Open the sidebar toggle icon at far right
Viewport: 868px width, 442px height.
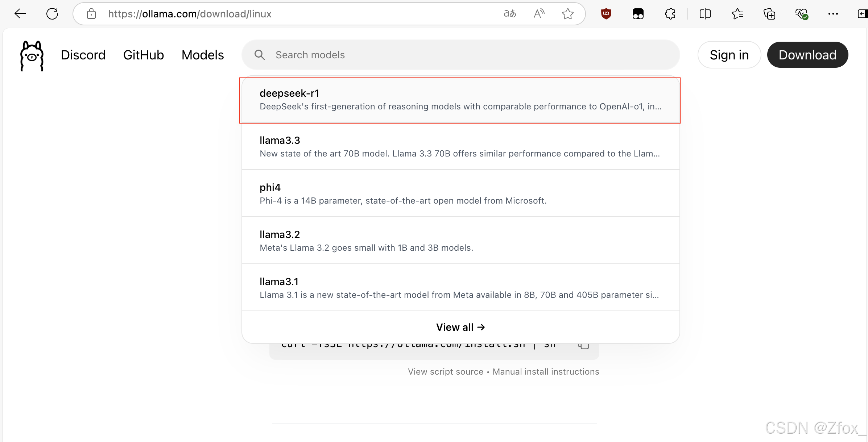(x=862, y=14)
